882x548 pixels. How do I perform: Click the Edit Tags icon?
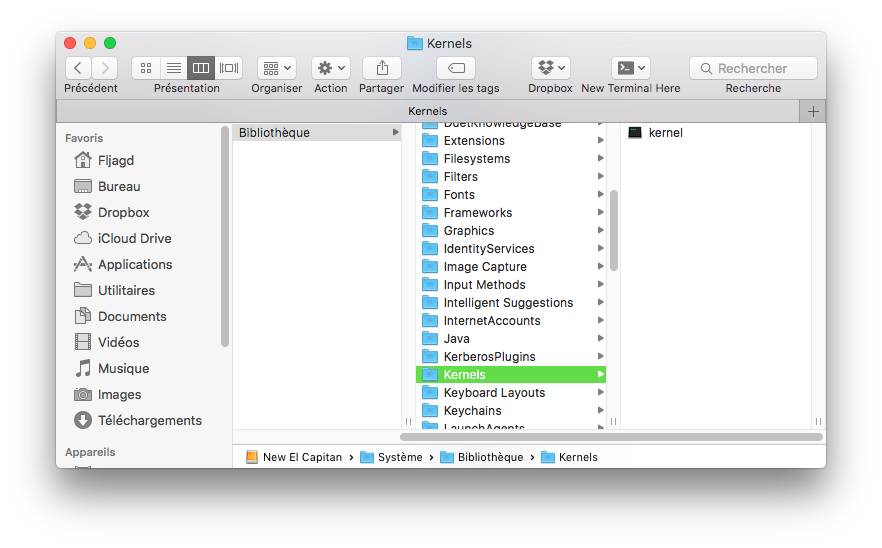456,68
